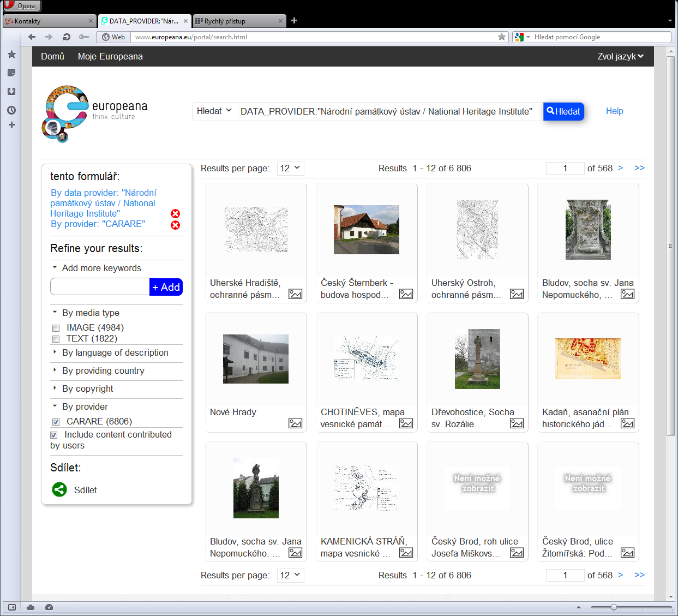Click the keyword refinement input field
The height and width of the screenshot is (616, 678).
[100, 287]
